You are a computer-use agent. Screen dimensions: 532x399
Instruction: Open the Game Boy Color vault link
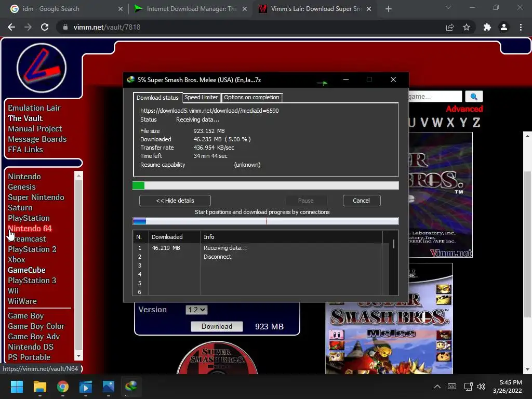coord(36,326)
